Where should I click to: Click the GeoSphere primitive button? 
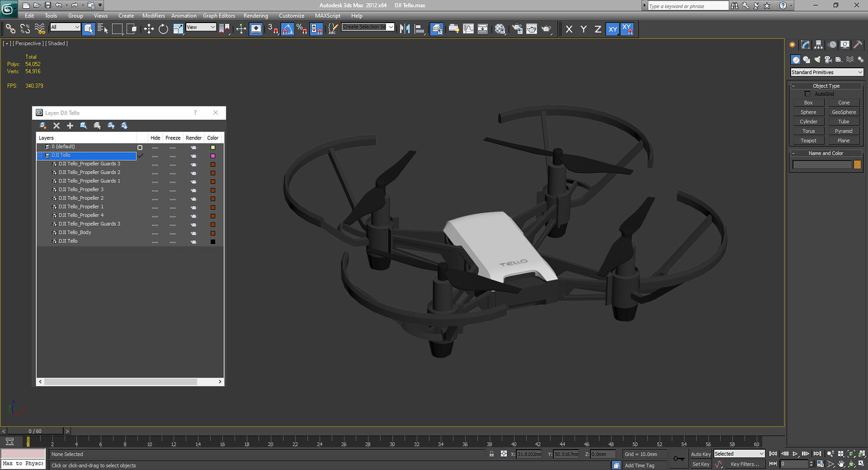coord(844,112)
